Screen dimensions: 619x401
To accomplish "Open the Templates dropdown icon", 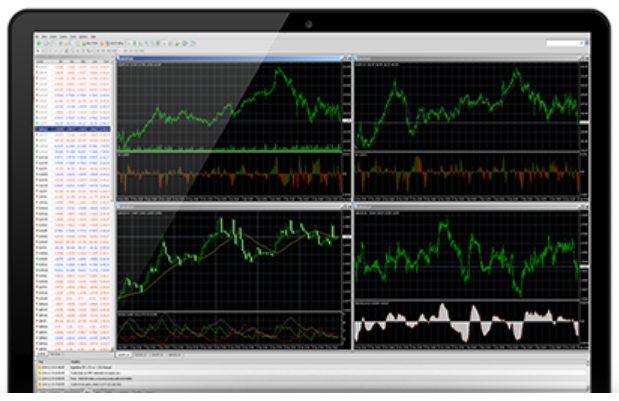I will coord(193,43).
